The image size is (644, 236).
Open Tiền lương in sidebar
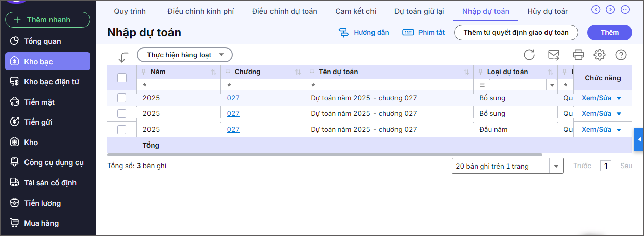42,203
